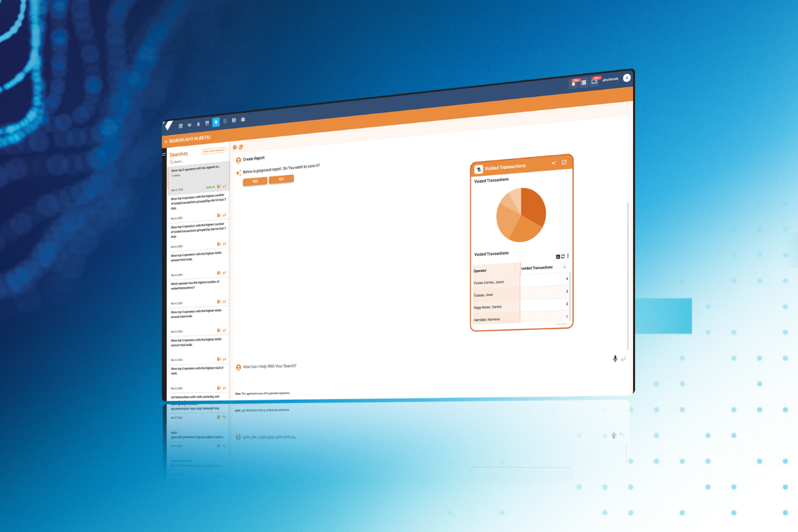Switch table to chart view icon

point(558,257)
